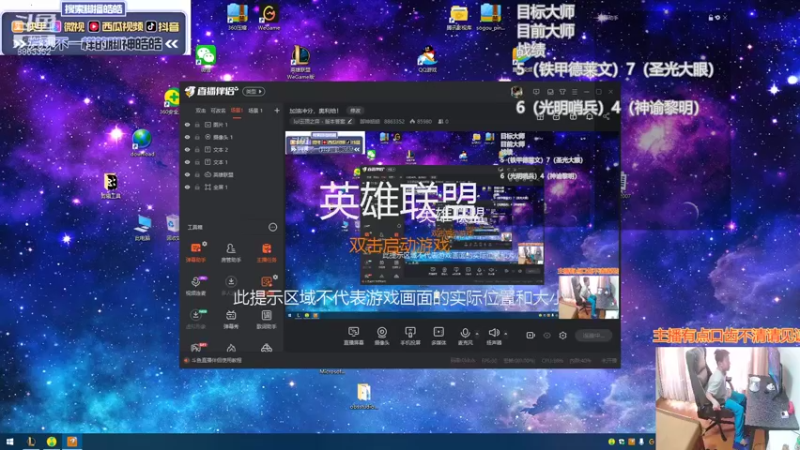
Task: Collapse the 工具箱 toolbox panel
Action: click(273, 227)
